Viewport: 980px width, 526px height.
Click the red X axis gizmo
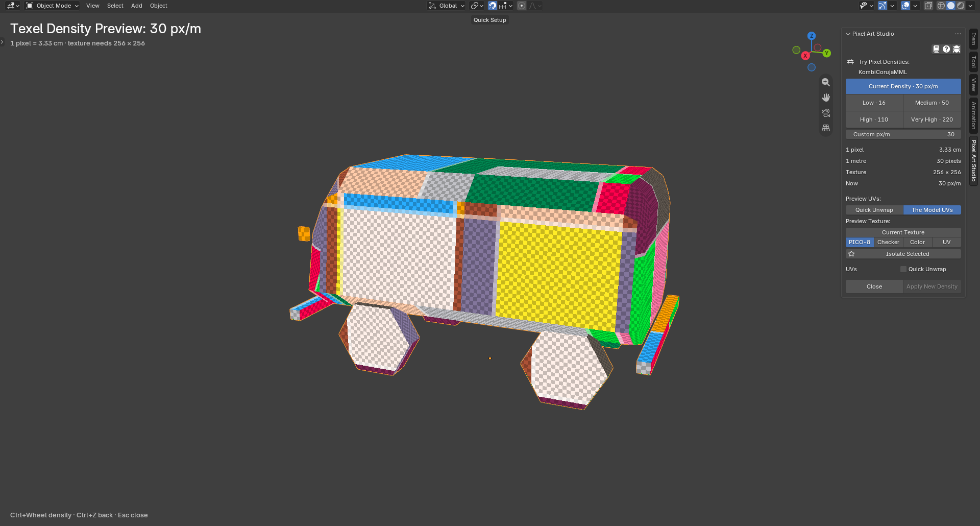(805, 56)
